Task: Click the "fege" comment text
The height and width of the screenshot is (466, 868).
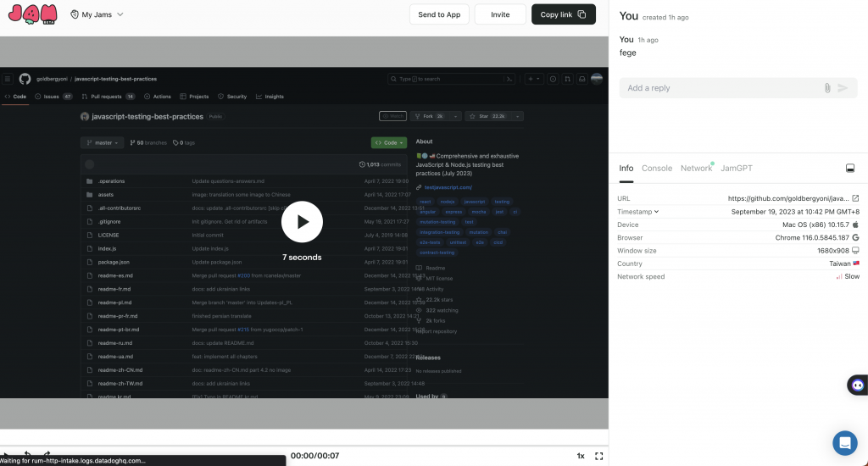Action: [x=628, y=53]
